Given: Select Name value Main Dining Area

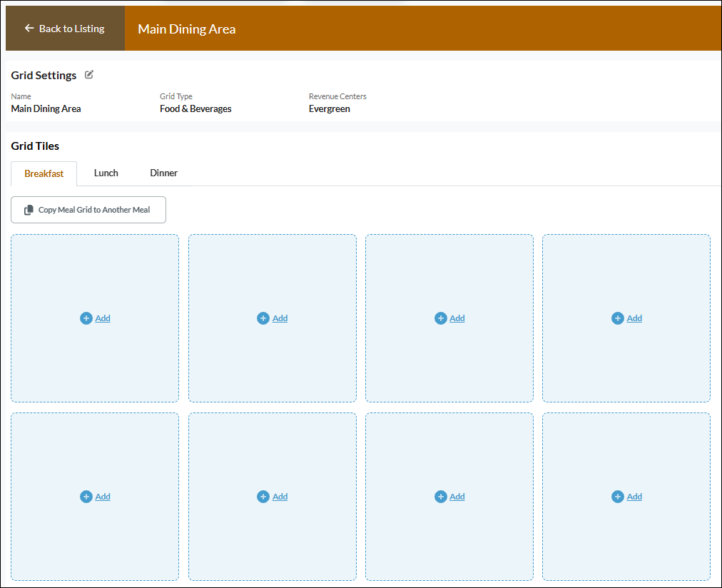Looking at the screenshot, I should pos(46,108).
